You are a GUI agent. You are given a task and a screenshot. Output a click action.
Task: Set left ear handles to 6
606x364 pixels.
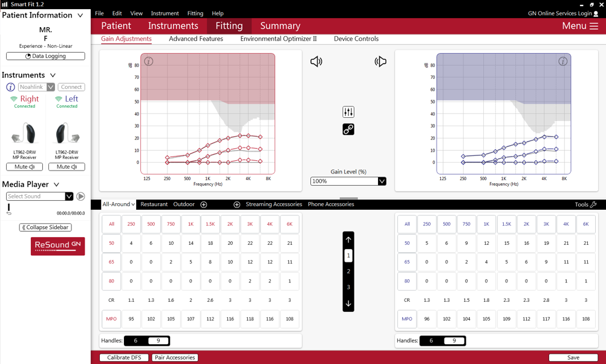pyautogui.click(x=431, y=340)
